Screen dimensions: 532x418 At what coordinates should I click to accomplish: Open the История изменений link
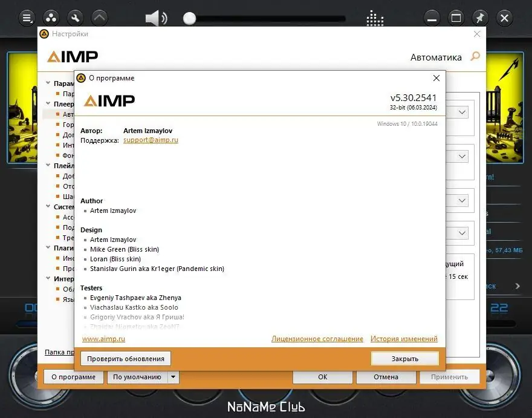(x=404, y=339)
